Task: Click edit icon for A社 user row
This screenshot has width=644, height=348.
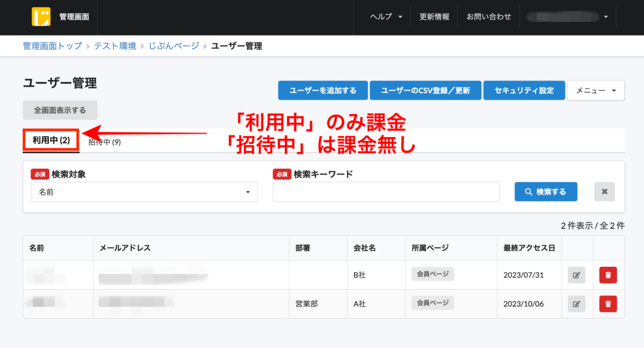Action: point(576,304)
